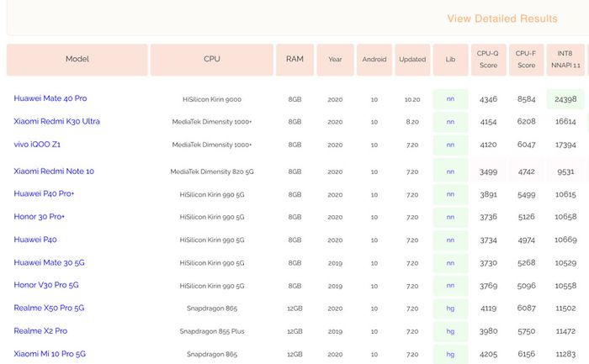Select Updated value 8.20
Screen dimensions: 589x364
(x=412, y=123)
